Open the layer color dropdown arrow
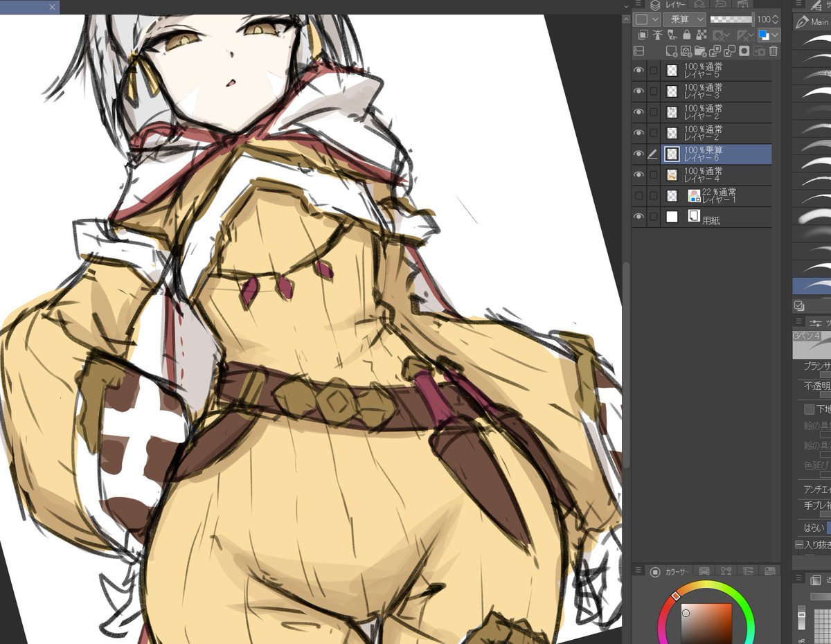This screenshot has height=644, width=831. point(774,35)
